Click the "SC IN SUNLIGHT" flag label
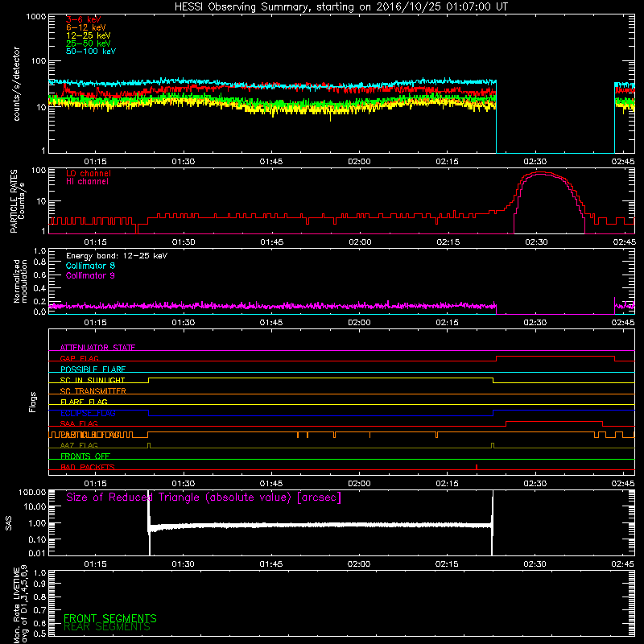 point(93,380)
